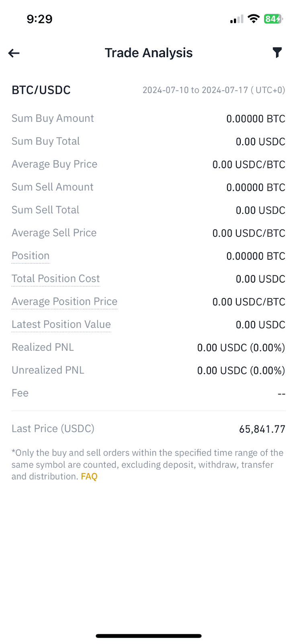Tap the Unrealized PNL value

(241, 371)
